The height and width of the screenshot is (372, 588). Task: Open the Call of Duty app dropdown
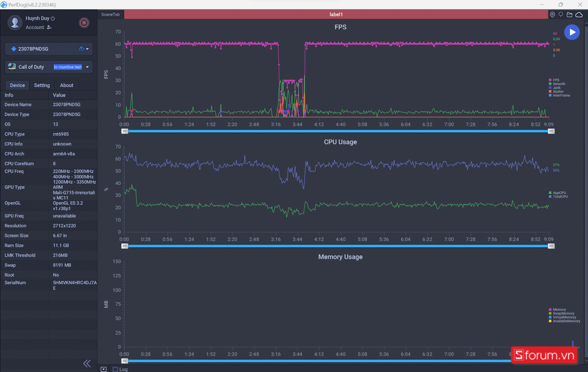pos(87,67)
